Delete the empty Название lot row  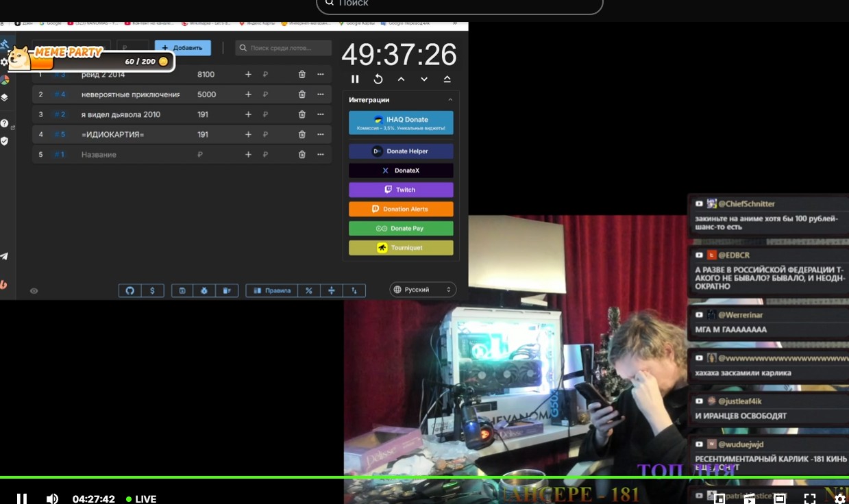click(302, 155)
